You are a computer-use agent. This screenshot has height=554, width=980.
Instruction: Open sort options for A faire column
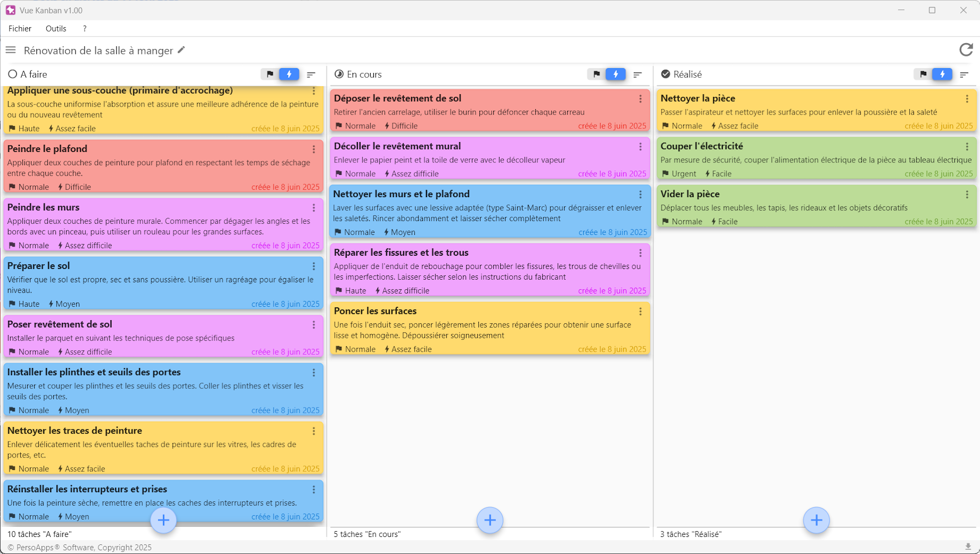[311, 75]
